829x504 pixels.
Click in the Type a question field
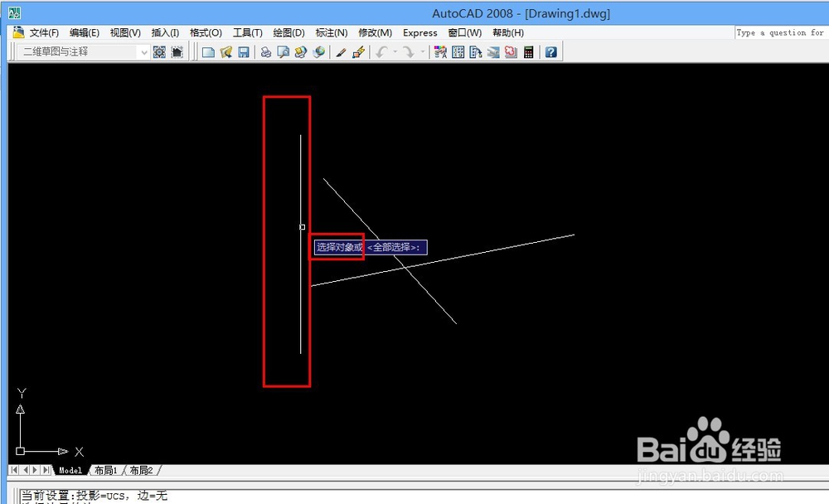782,33
